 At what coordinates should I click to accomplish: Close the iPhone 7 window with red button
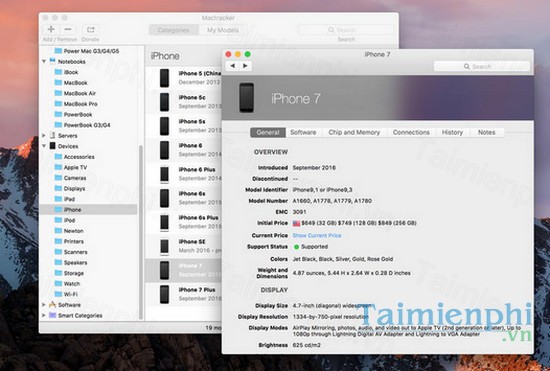click(228, 54)
